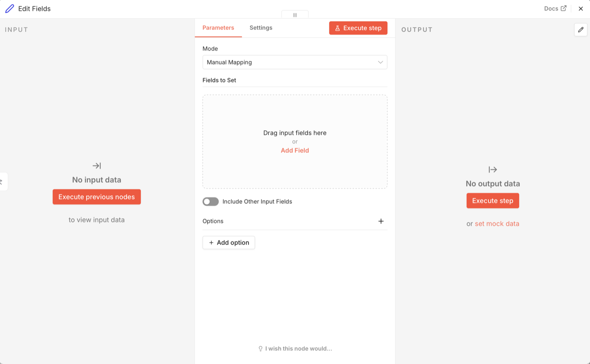
Task: Click the plus icon beside Options
Action: 381,221
